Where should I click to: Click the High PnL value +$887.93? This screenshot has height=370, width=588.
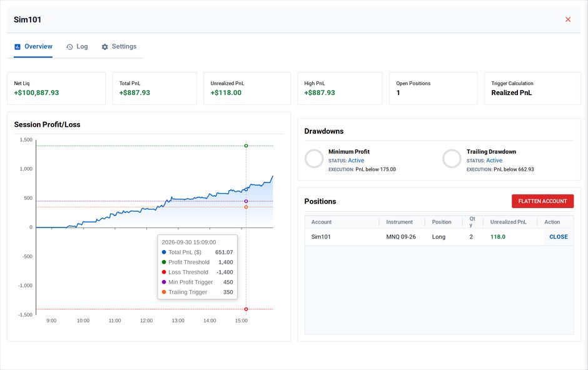pyautogui.click(x=320, y=93)
